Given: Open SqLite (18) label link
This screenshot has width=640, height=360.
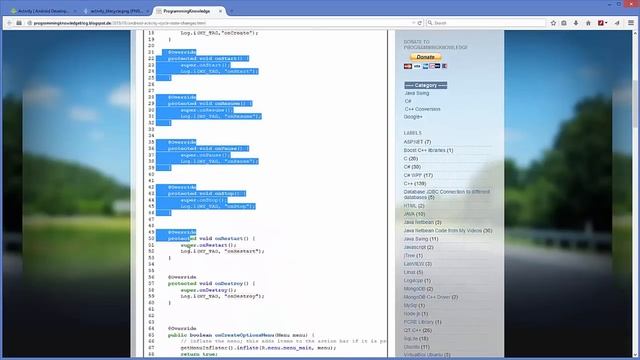Looking at the screenshot, I should tap(416, 339).
